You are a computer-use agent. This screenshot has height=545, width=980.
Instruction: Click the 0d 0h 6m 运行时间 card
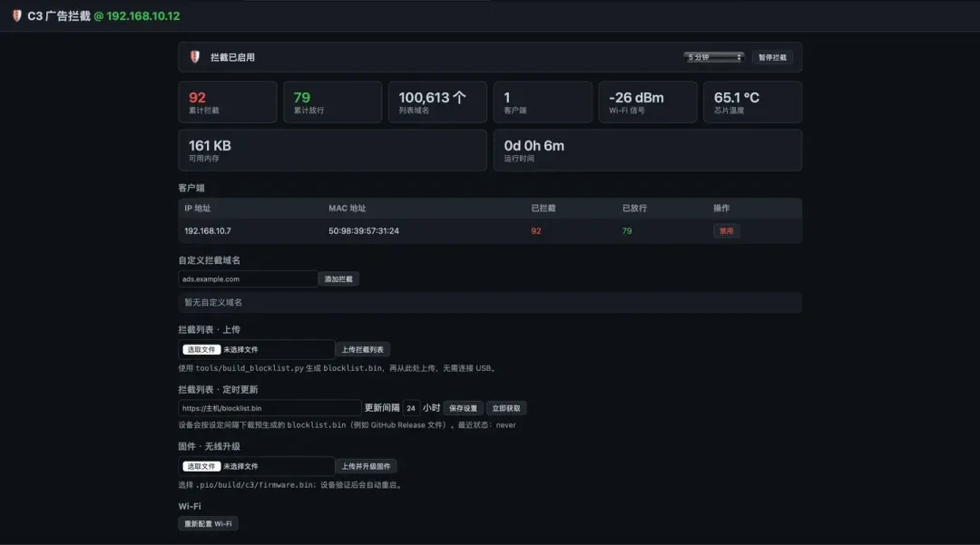(x=648, y=150)
